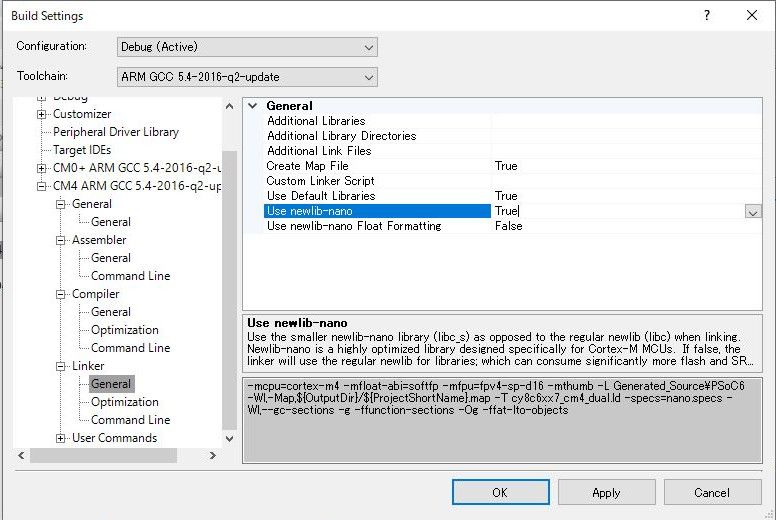Click the tree panel vertical scrollbar
Viewport: 776px width, 520px height.
pyautogui.click(x=229, y=300)
